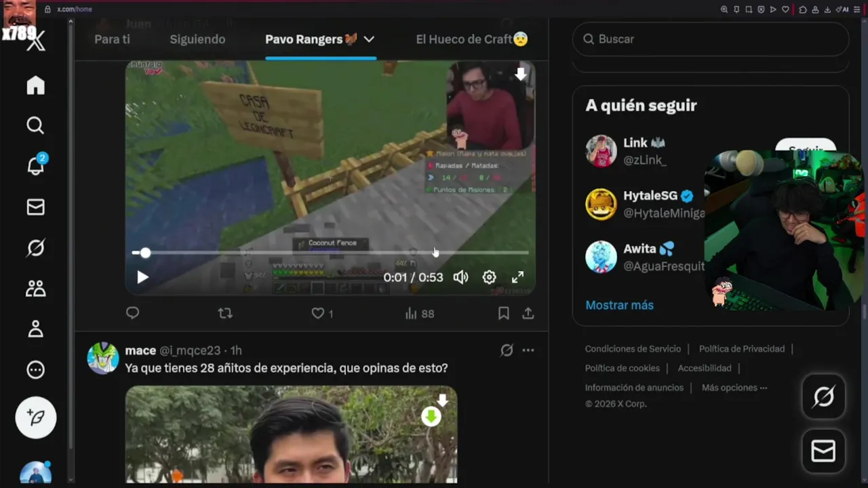Image resolution: width=868 pixels, height=488 pixels.
Task: Open Explore search in the sidebar
Action: (35, 125)
